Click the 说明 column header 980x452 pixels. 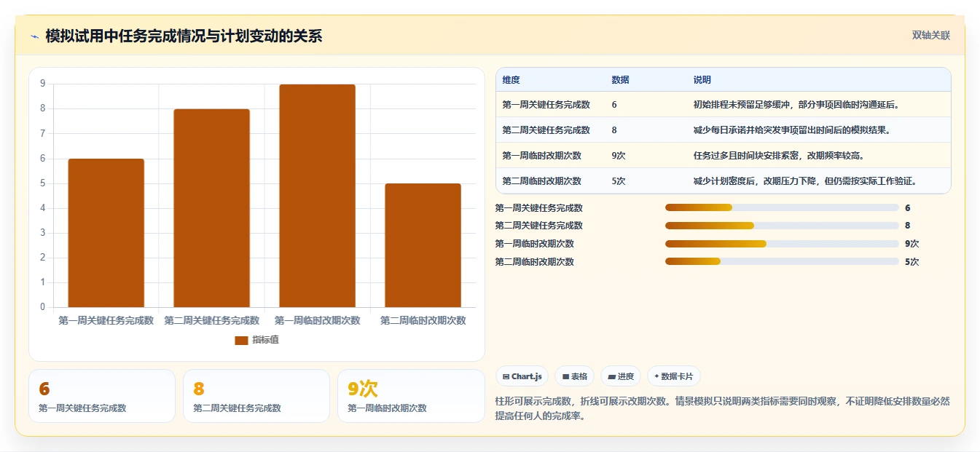(702, 80)
